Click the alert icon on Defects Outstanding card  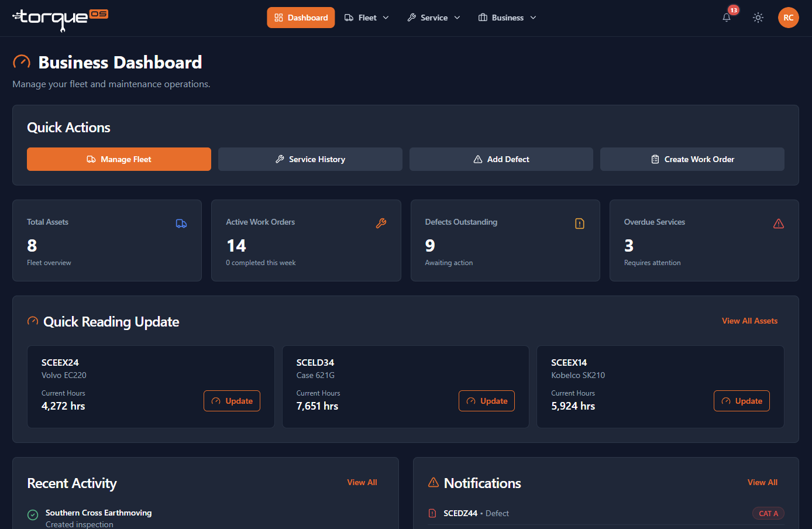click(580, 224)
